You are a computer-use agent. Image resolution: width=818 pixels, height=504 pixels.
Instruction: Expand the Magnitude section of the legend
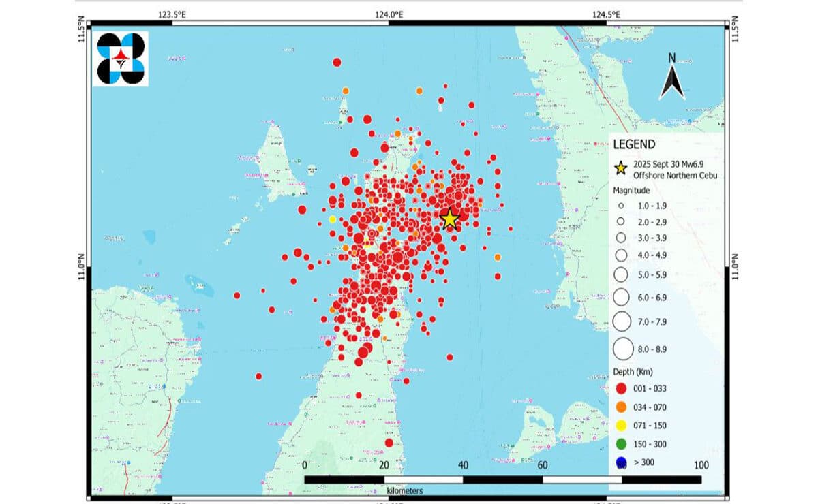(x=631, y=191)
